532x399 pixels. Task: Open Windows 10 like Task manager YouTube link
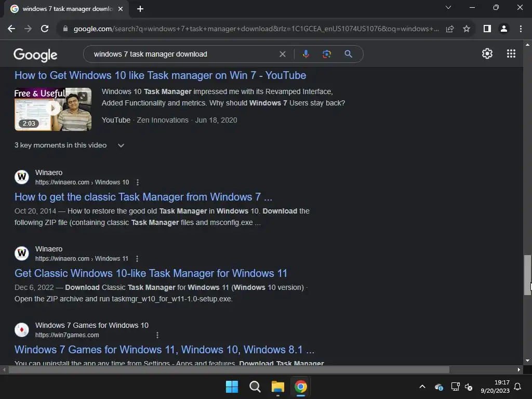coord(160,75)
